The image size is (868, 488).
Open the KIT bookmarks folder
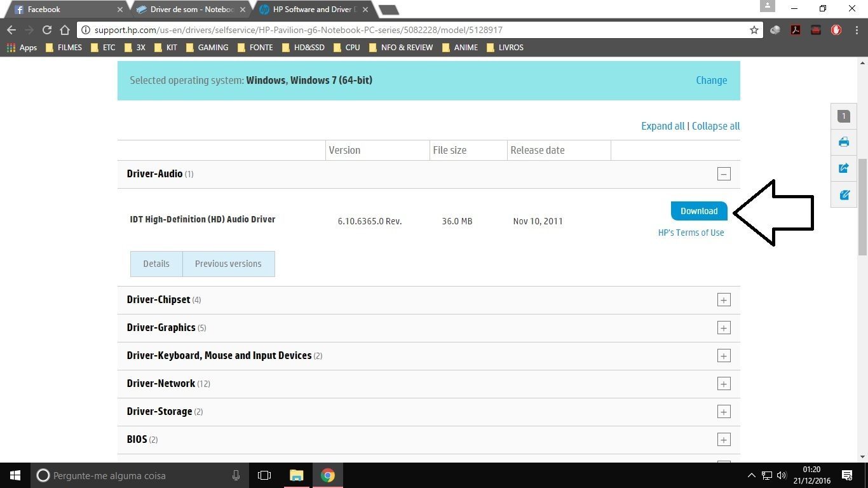pyautogui.click(x=166, y=48)
